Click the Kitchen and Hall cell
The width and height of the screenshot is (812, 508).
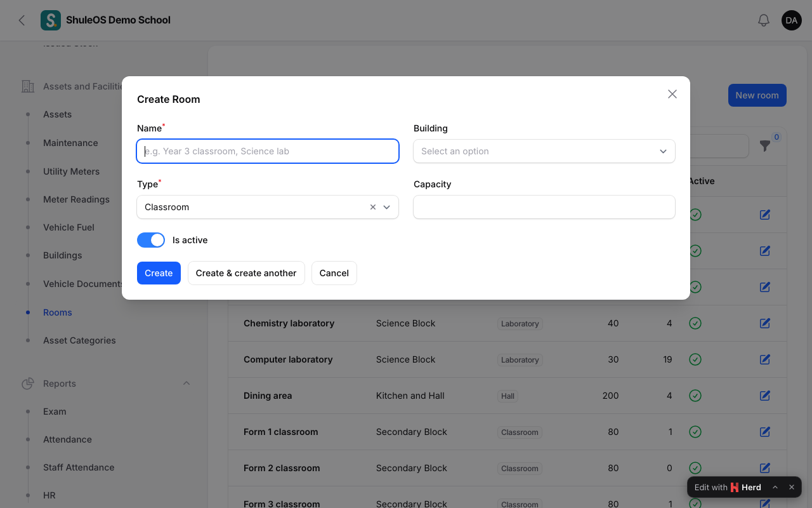(x=410, y=396)
